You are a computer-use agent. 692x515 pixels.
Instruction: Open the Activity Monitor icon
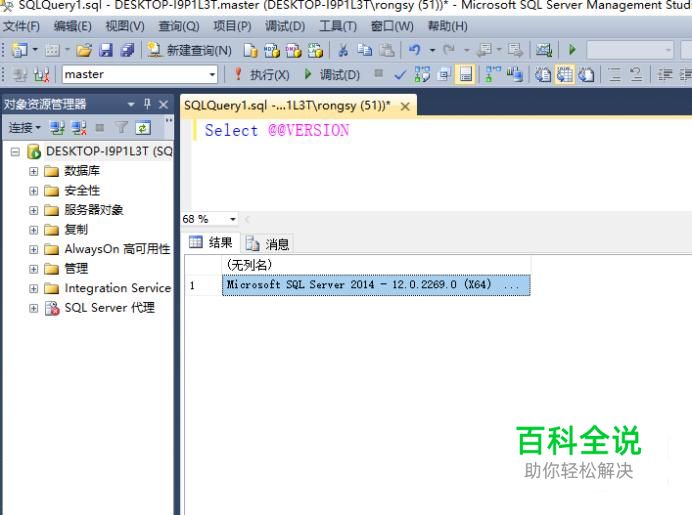[544, 50]
